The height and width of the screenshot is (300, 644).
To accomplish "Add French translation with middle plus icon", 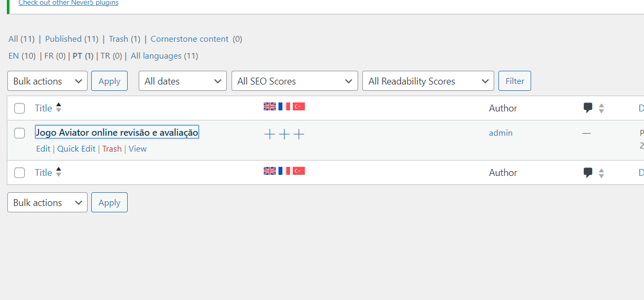I will (284, 134).
